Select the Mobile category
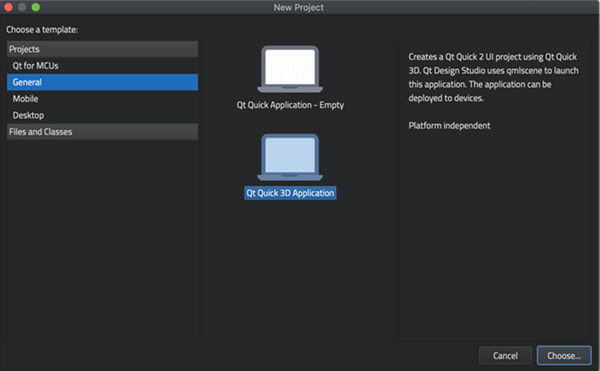This screenshot has height=371, width=600. [102, 98]
